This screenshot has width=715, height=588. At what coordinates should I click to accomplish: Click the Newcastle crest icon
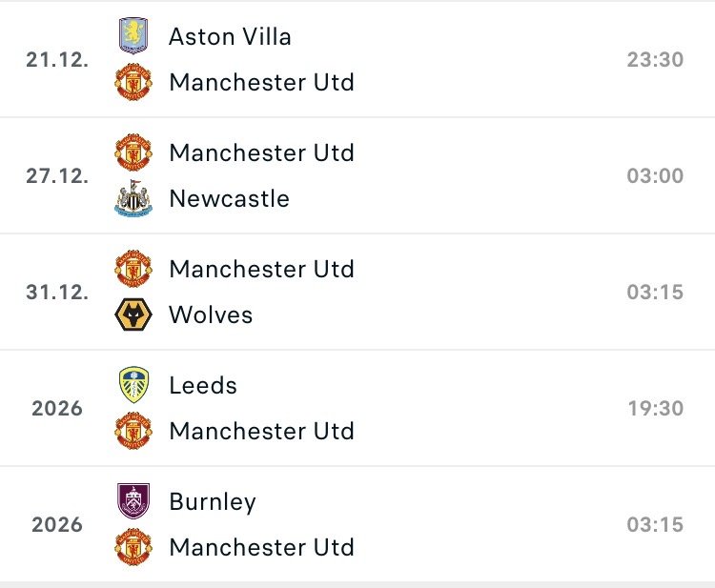point(133,198)
